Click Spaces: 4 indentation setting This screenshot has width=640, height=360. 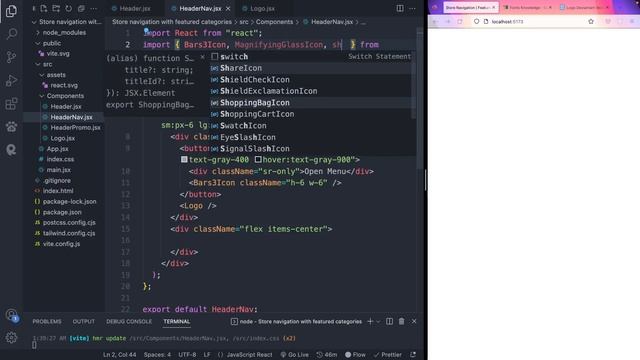(157, 355)
